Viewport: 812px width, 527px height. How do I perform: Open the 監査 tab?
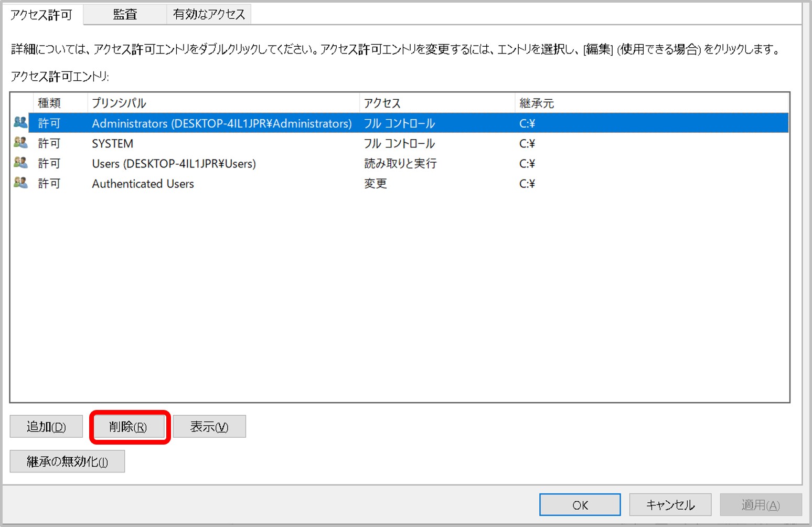click(125, 15)
